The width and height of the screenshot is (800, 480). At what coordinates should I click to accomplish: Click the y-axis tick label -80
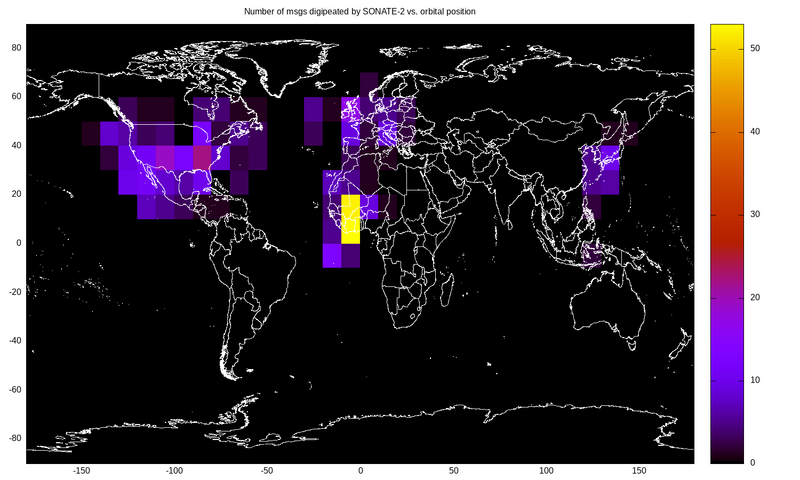click(14, 438)
